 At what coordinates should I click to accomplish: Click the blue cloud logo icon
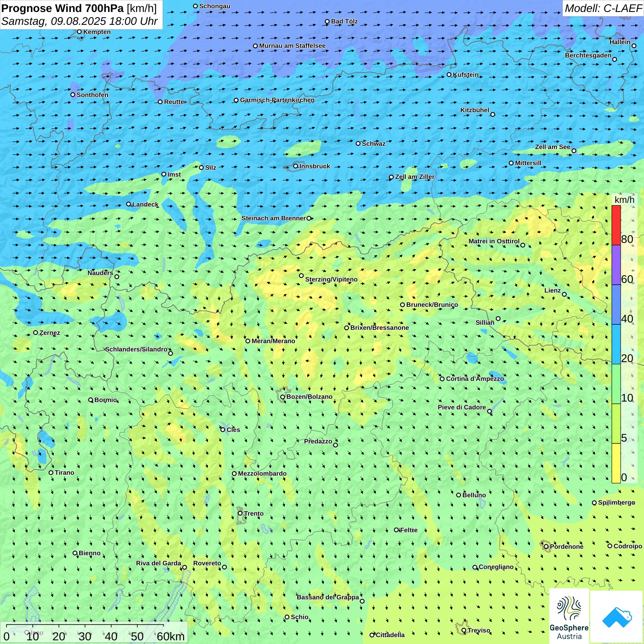point(617,617)
